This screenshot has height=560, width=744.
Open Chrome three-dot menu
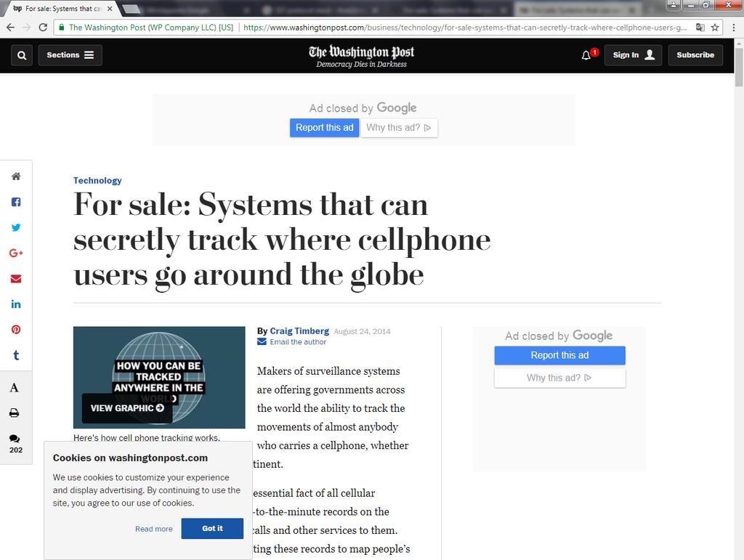pos(734,28)
